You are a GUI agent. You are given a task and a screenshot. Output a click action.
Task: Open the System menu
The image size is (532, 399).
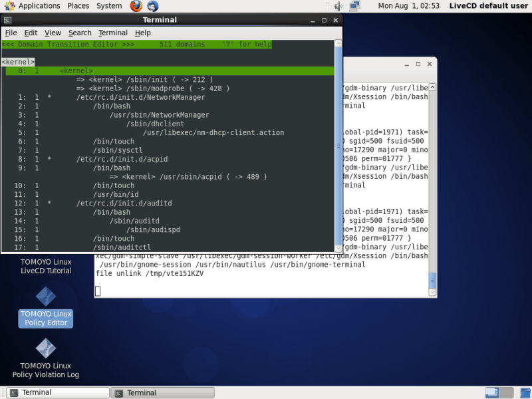click(x=109, y=6)
